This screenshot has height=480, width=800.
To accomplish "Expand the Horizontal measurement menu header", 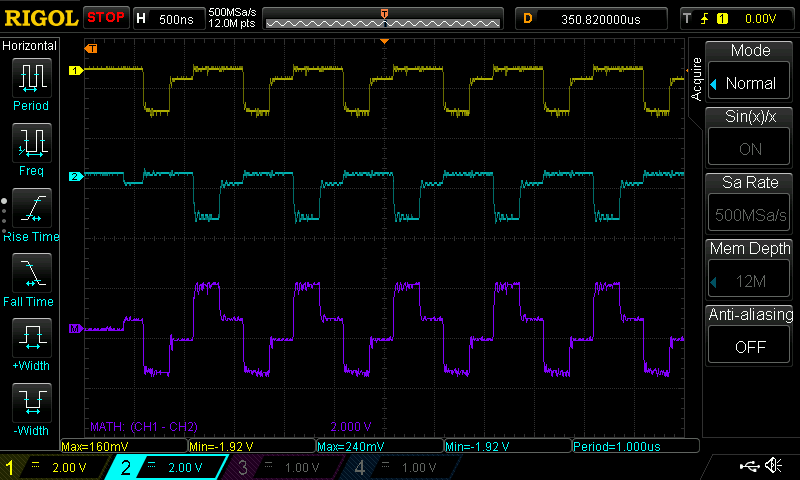I will pyautogui.click(x=30, y=46).
